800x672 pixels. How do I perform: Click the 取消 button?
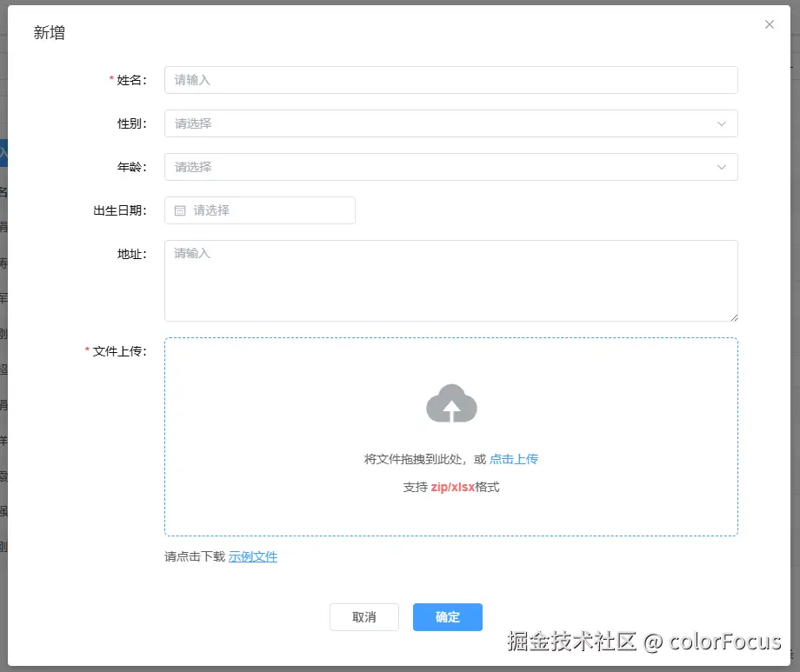pos(364,617)
